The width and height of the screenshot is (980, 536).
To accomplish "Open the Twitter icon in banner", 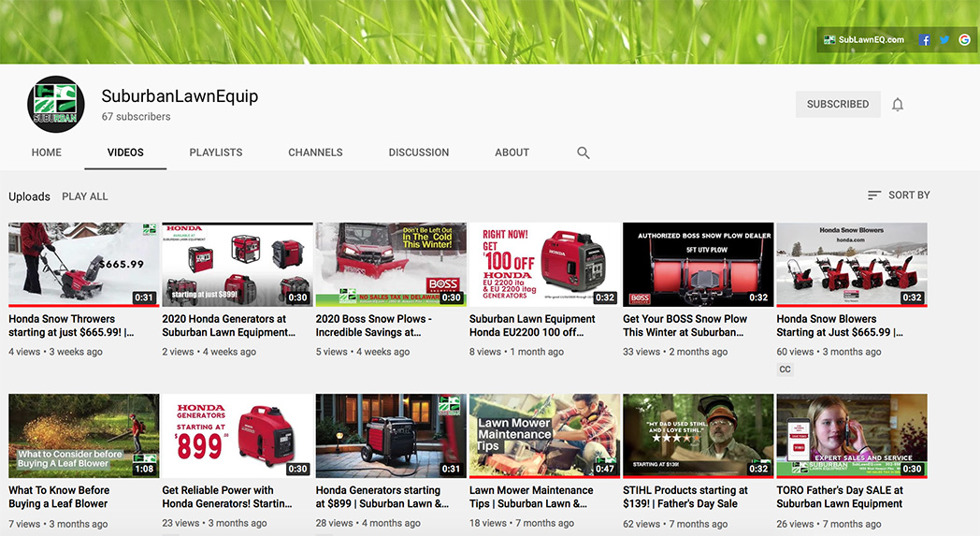I will (944, 40).
